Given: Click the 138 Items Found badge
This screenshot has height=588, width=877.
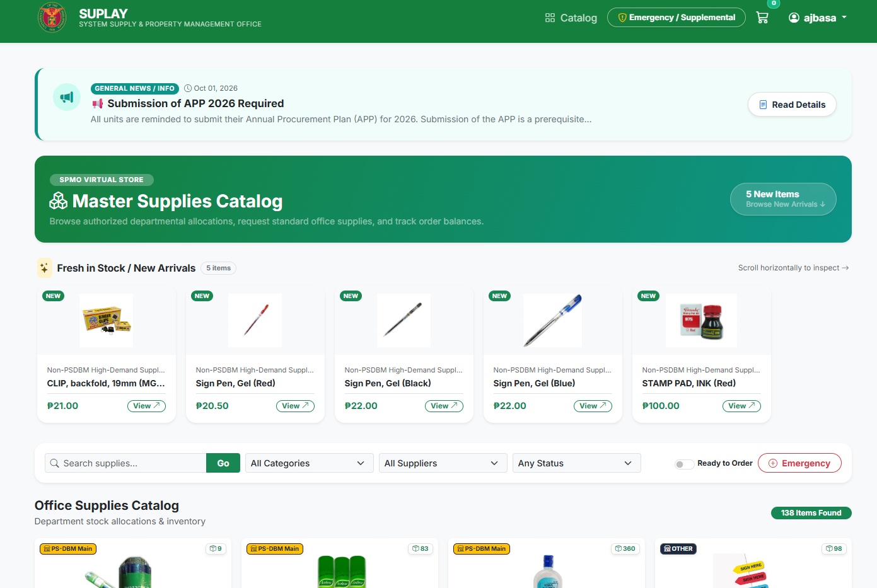Looking at the screenshot, I should click(x=811, y=513).
